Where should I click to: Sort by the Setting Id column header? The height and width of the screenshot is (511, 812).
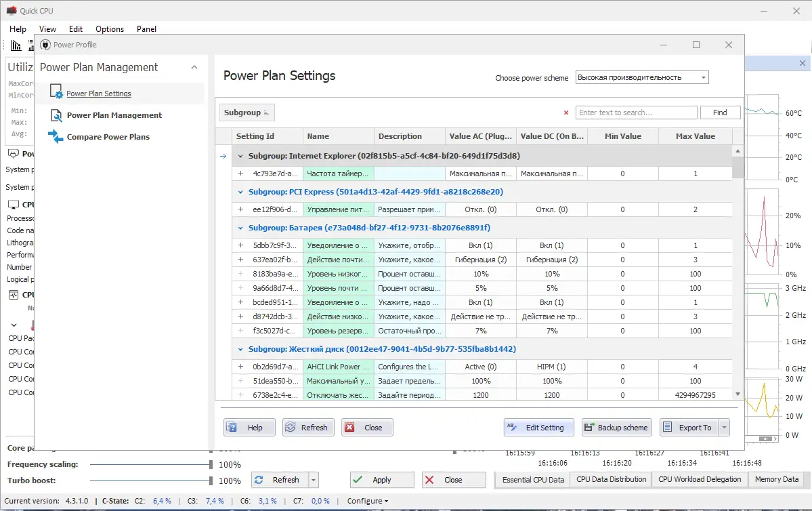(268, 136)
